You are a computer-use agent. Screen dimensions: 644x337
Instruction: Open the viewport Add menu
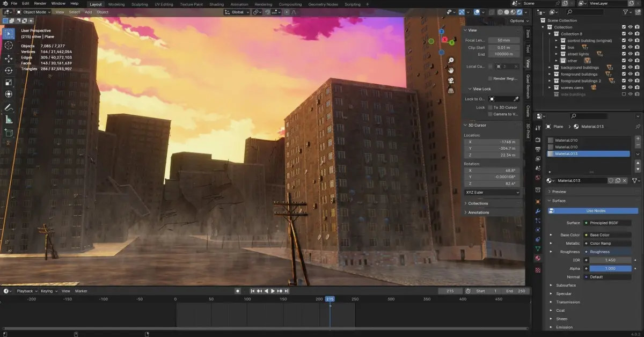(88, 12)
